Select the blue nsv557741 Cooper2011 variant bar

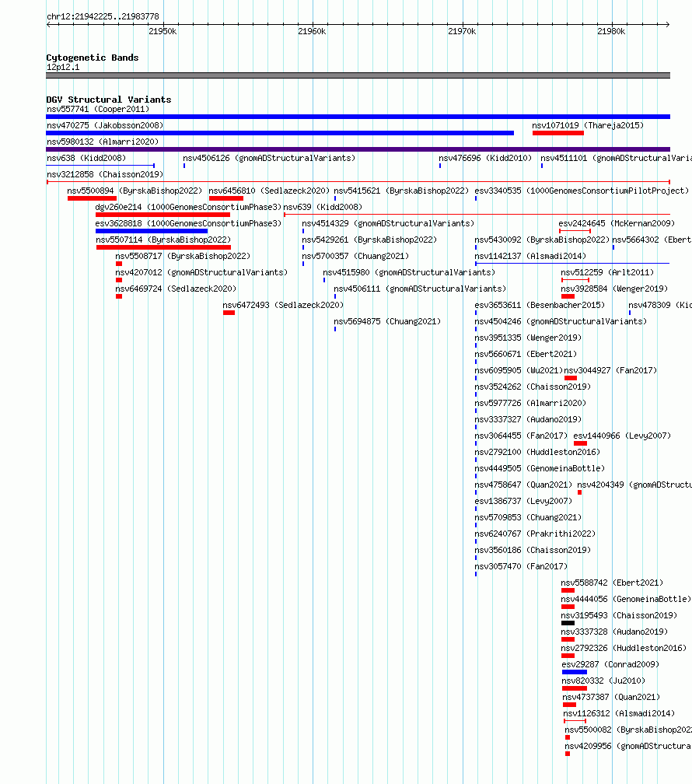pos(358,117)
